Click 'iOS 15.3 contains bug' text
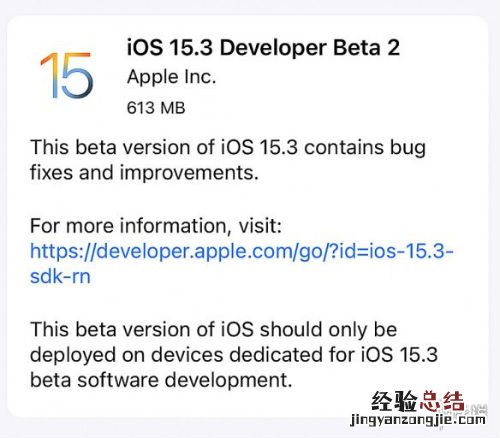 [x=324, y=148]
